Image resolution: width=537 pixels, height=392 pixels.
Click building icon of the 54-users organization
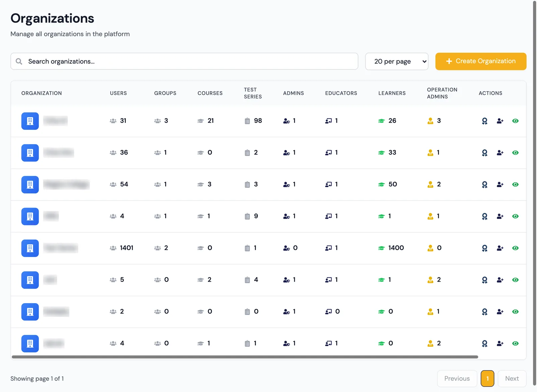(30, 185)
